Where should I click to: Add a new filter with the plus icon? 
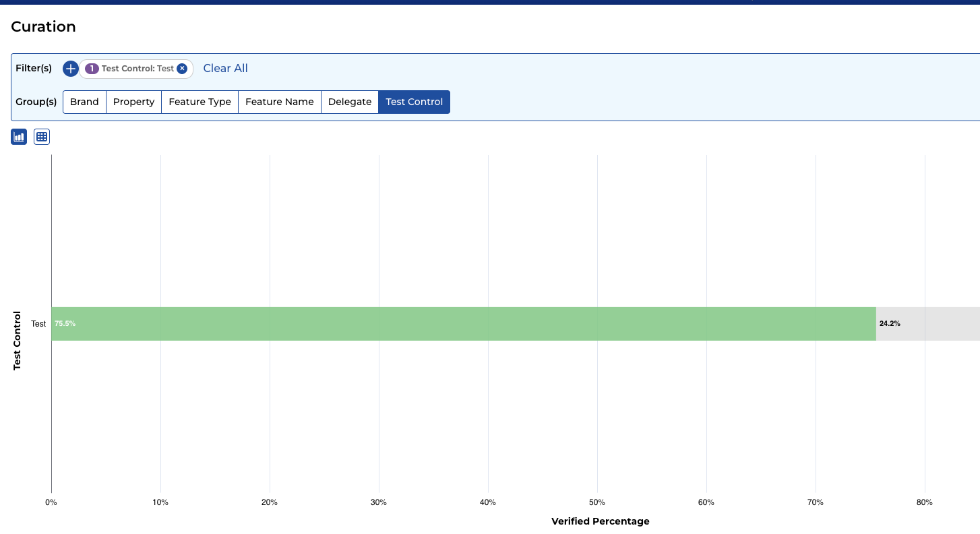pyautogui.click(x=71, y=69)
